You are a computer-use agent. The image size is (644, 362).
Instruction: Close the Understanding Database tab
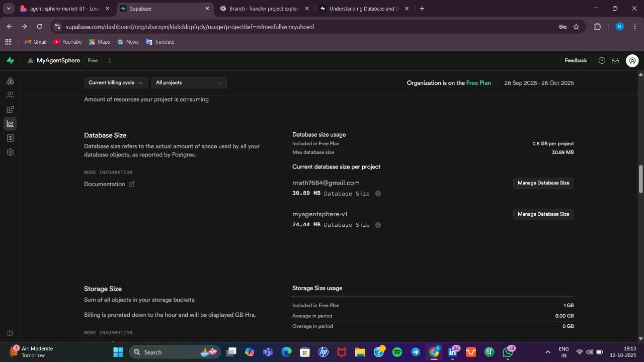[407, 9]
